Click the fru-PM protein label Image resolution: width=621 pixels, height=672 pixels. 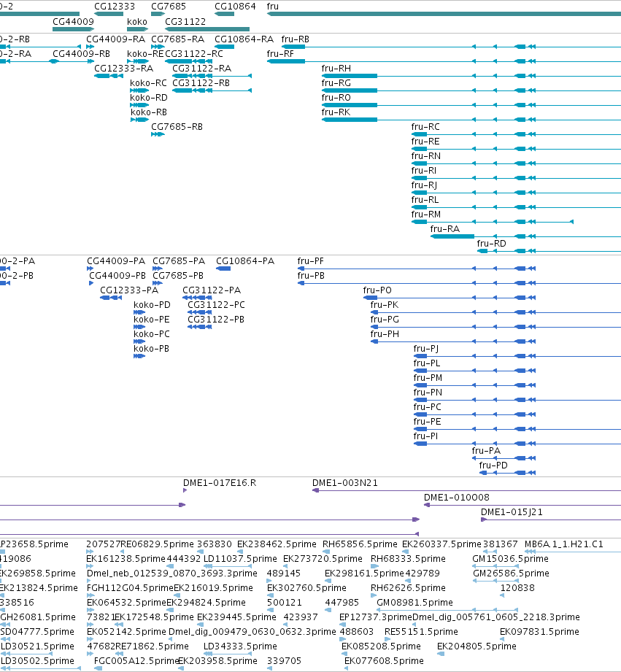coord(428,377)
